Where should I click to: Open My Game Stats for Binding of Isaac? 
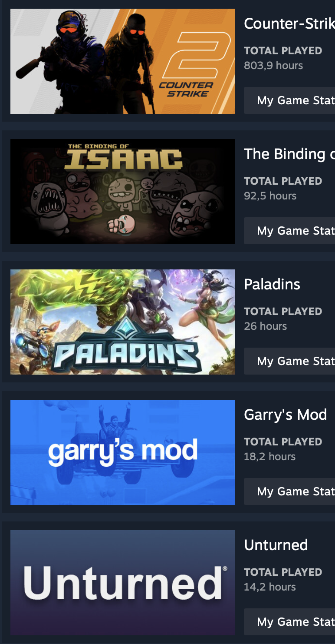(x=289, y=231)
